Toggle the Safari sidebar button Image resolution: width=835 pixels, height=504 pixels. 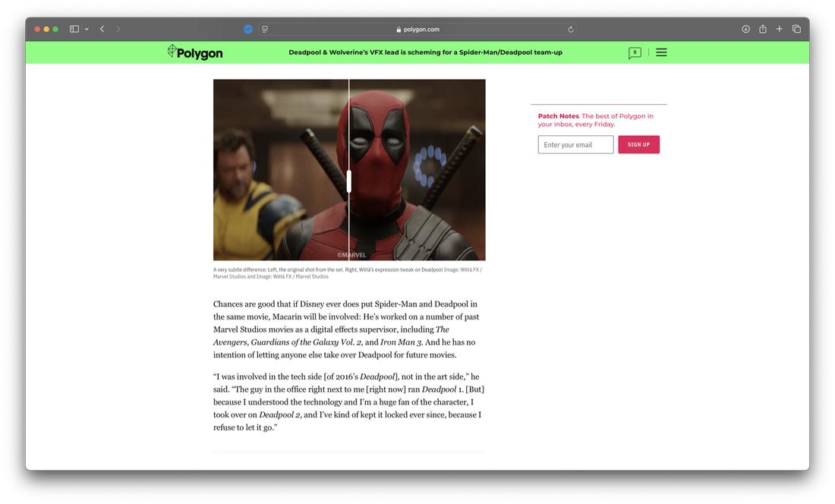click(74, 30)
